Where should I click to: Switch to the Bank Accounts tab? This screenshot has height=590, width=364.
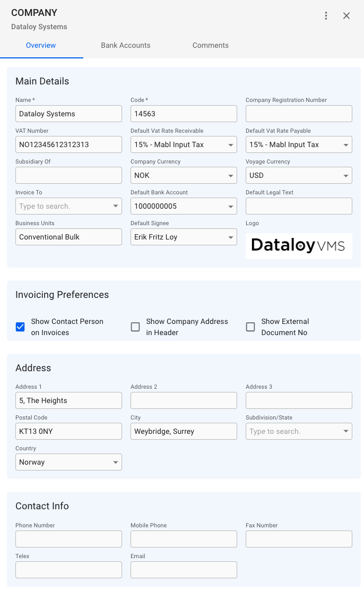click(x=126, y=46)
